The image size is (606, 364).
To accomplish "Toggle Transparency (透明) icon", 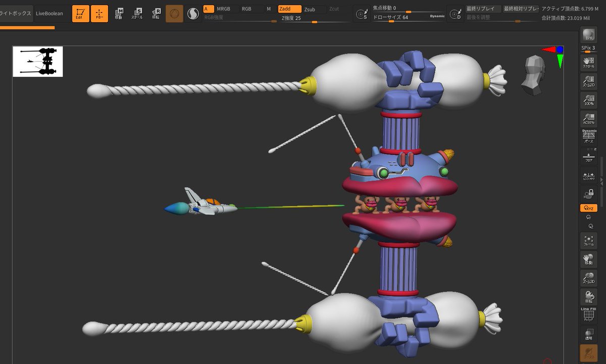I will point(588,334).
